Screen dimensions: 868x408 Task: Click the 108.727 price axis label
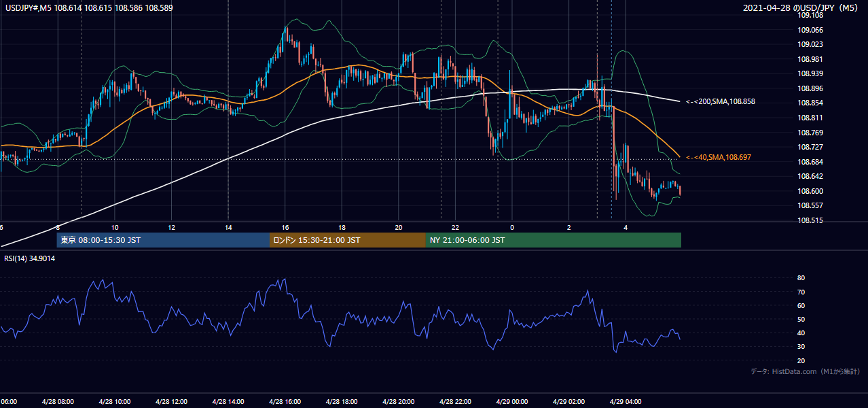(x=810, y=147)
